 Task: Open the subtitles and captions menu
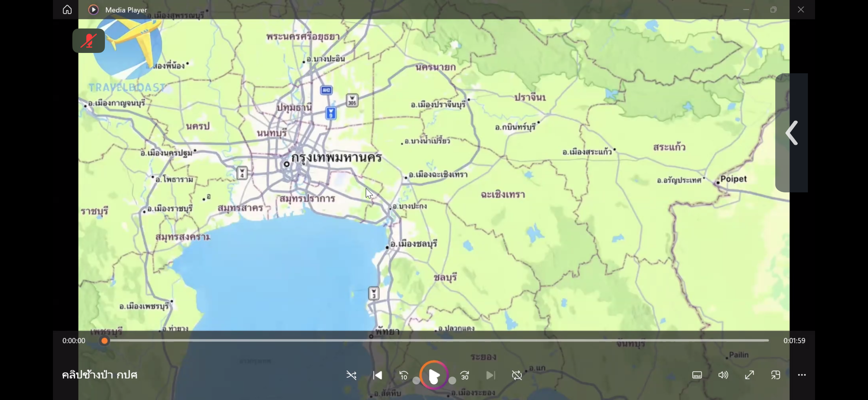[x=697, y=375]
